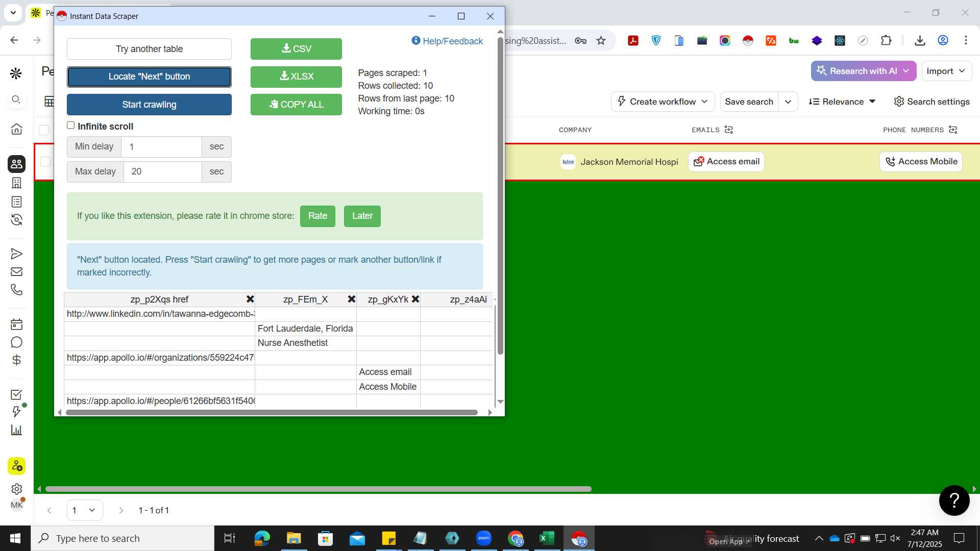Bookmark this page with the star icon

pyautogui.click(x=601, y=40)
